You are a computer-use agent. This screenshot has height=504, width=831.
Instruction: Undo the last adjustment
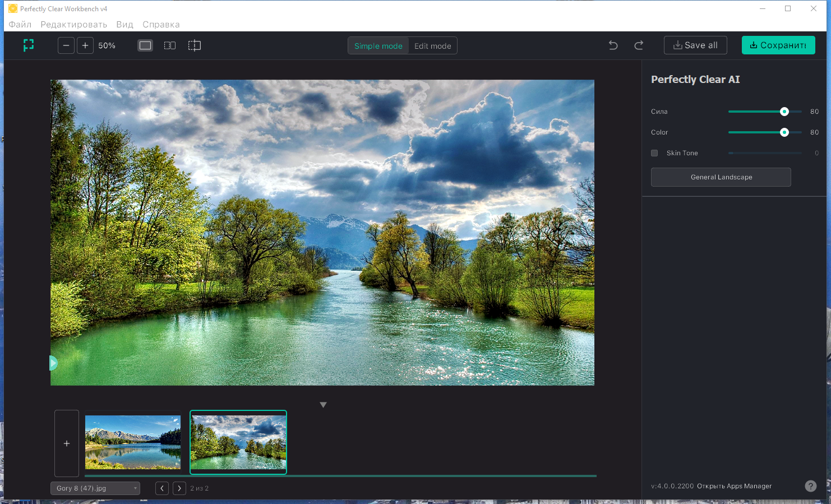click(x=613, y=45)
